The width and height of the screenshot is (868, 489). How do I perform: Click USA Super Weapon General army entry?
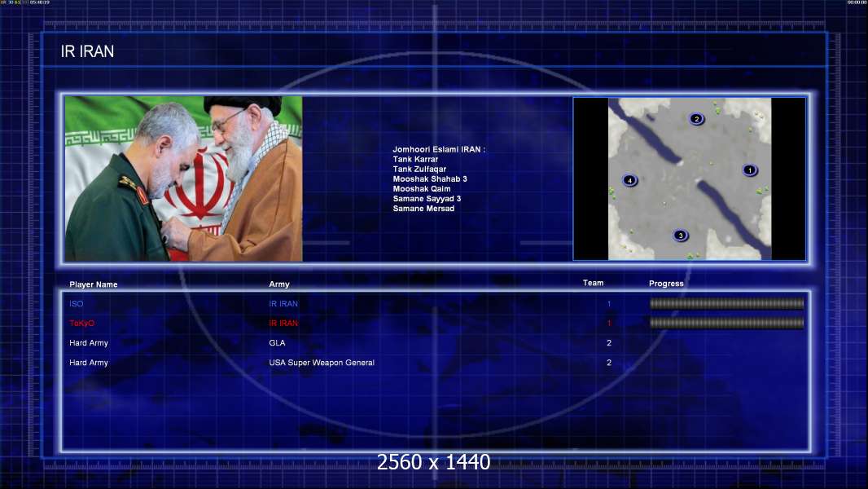[322, 362]
